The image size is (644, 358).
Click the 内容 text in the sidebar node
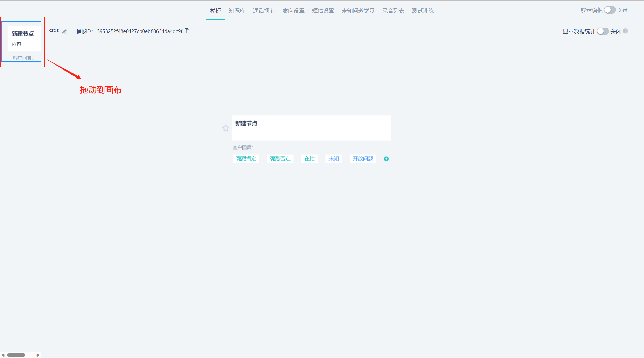(16, 44)
